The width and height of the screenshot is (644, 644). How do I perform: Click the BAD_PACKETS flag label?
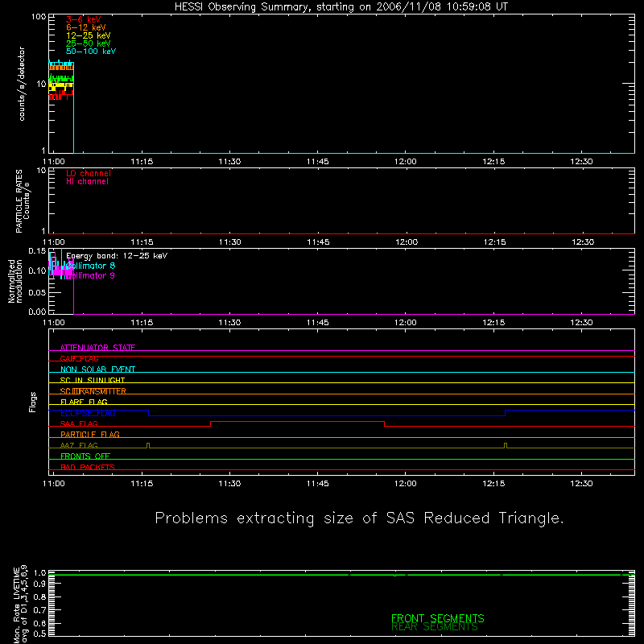pos(88,467)
